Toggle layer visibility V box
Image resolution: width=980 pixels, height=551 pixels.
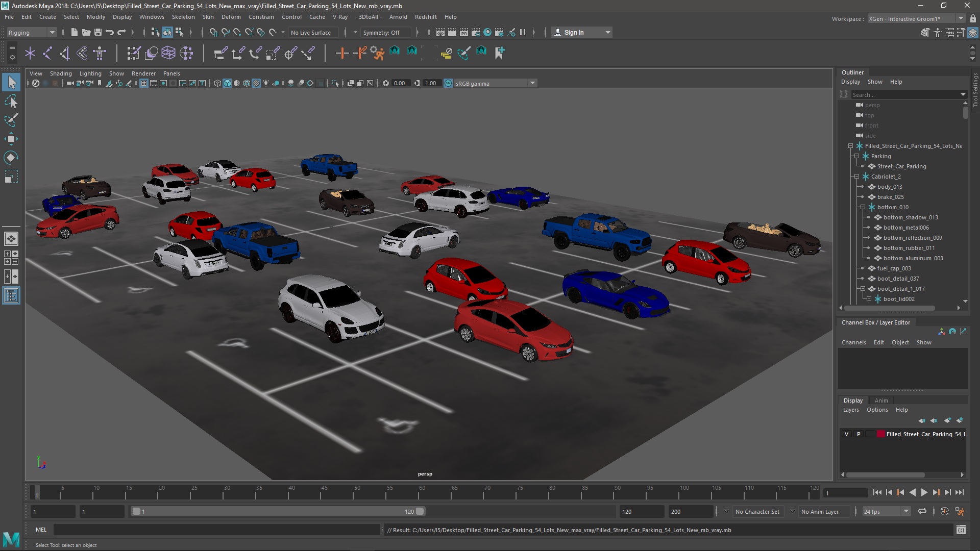click(846, 434)
